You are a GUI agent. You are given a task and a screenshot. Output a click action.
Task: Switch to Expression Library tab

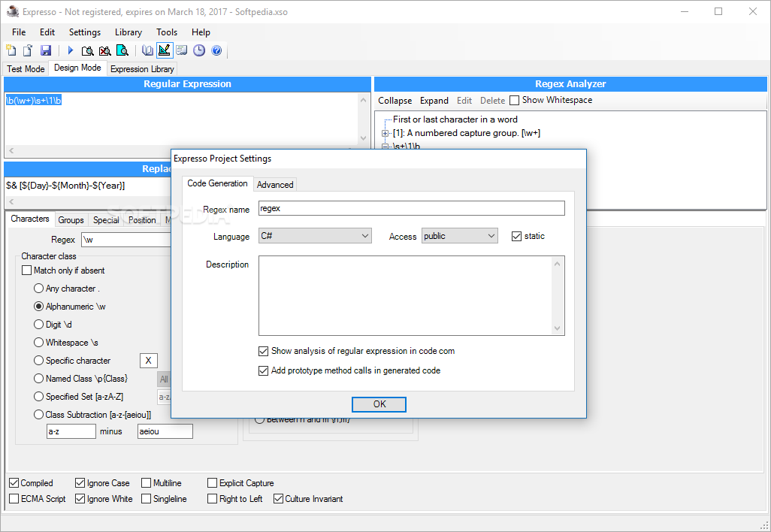tap(142, 69)
